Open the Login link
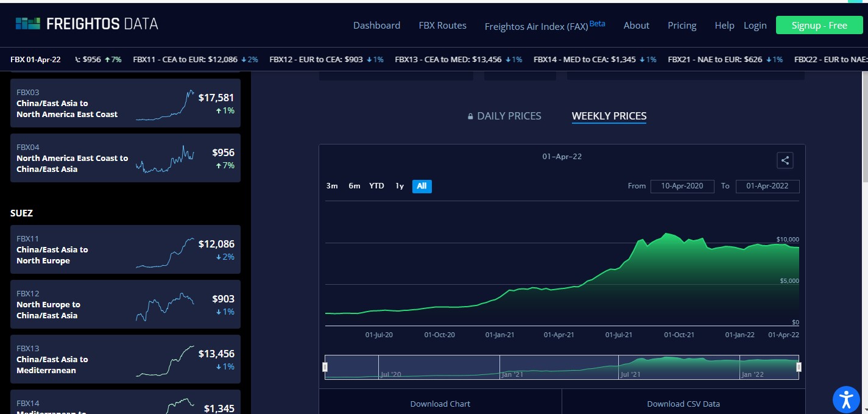The width and height of the screenshot is (868, 414). (x=755, y=25)
